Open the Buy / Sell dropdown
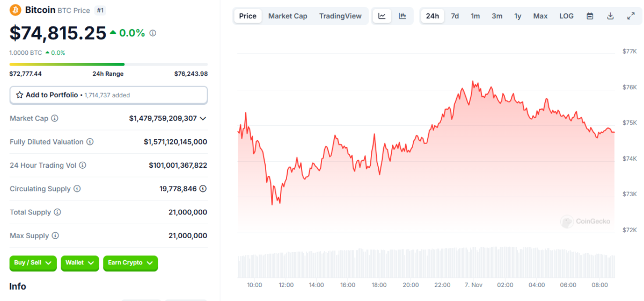Viewport: 644px width, 301px height. (33, 263)
